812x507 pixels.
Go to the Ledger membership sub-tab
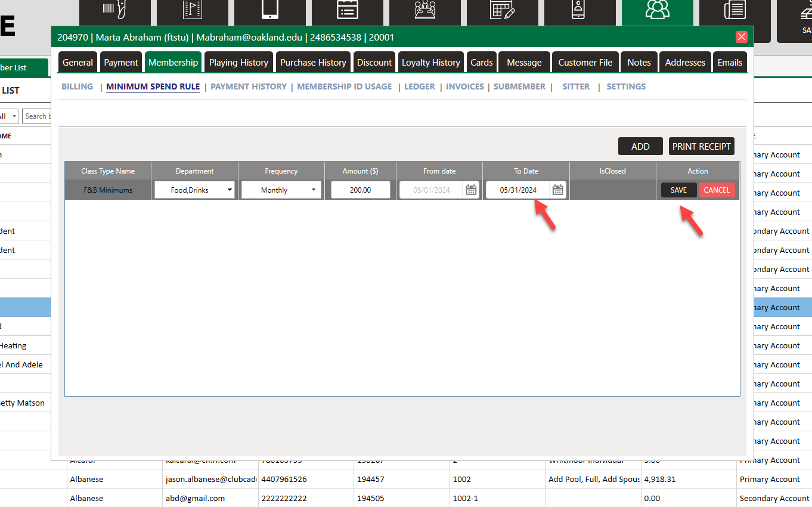(419, 86)
